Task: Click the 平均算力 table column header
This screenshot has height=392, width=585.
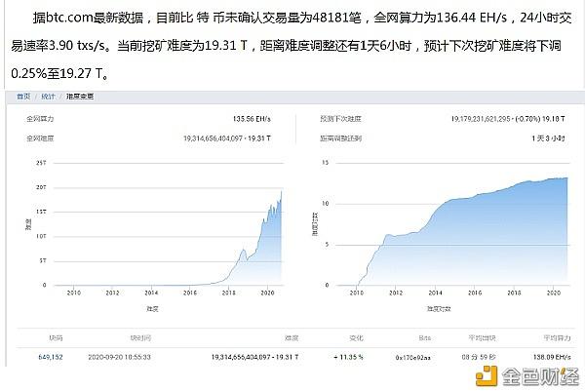Action: coord(557,338)
